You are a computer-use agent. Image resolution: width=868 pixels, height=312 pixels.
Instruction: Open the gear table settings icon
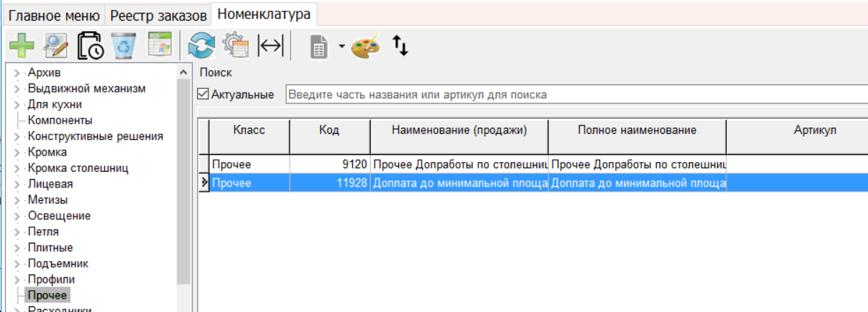235,47
